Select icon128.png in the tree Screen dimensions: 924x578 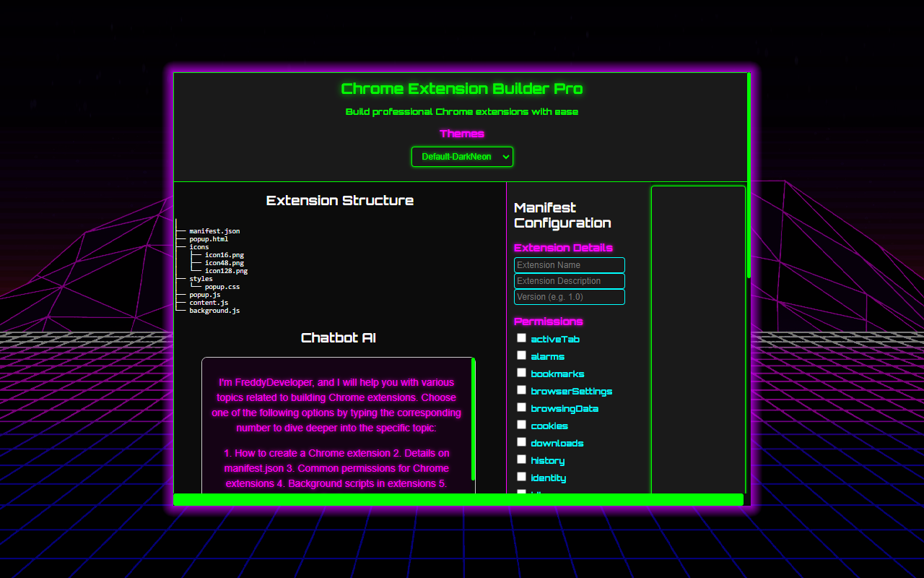226,271
